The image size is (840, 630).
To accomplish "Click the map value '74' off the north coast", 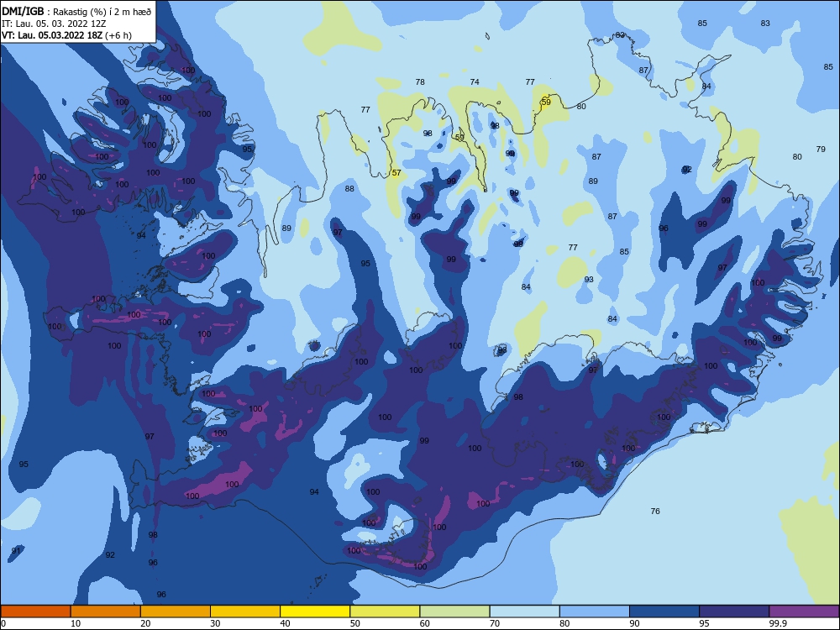I will click(x=475, y=82).
